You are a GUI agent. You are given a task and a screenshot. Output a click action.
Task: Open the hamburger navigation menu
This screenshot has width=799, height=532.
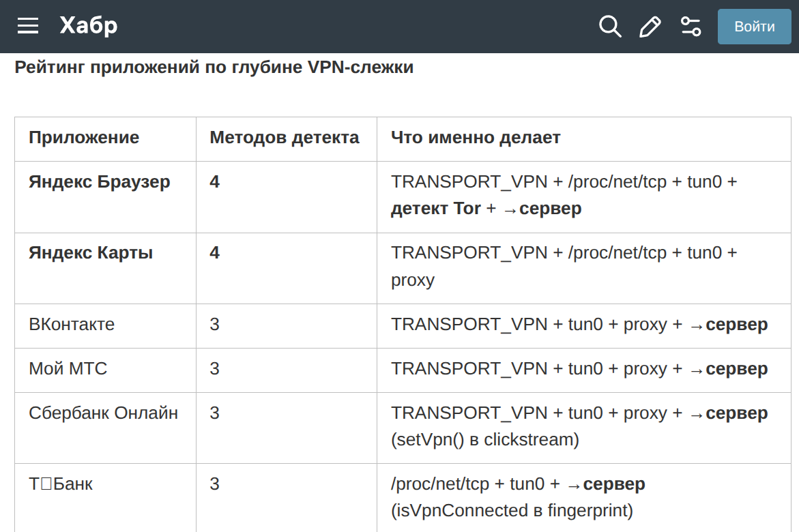pyautogui.click(x=28, y=26)
